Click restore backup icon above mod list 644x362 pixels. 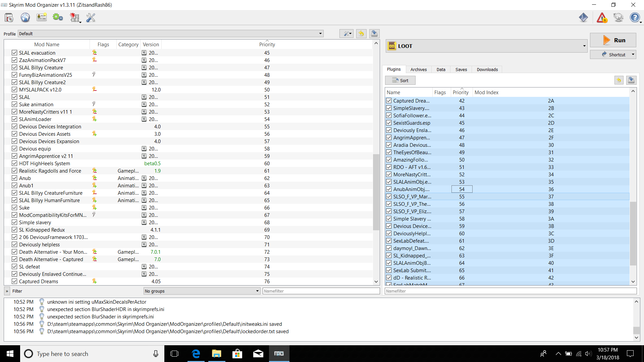tap(361, 34)
